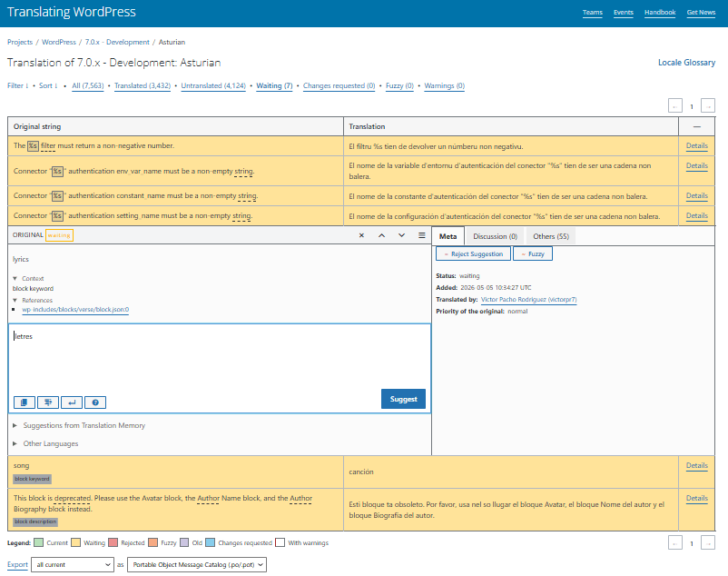Click the next page arrow at top
The width and height of the screenshot is (728, 576).
[x=707, y=106]
